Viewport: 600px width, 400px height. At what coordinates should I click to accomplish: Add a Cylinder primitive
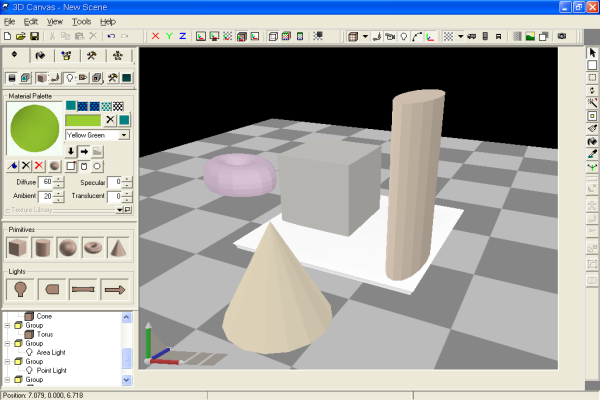[x=42, y=248]
